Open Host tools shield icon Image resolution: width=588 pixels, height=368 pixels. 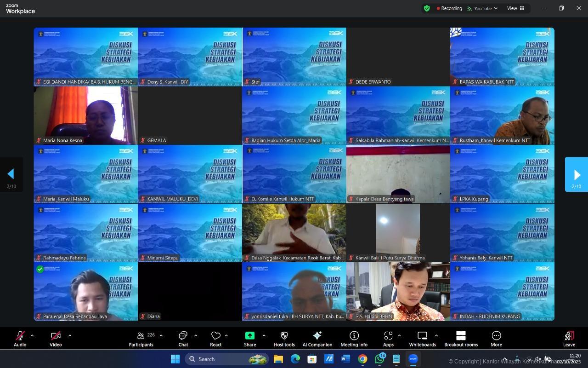coord(284,339)
